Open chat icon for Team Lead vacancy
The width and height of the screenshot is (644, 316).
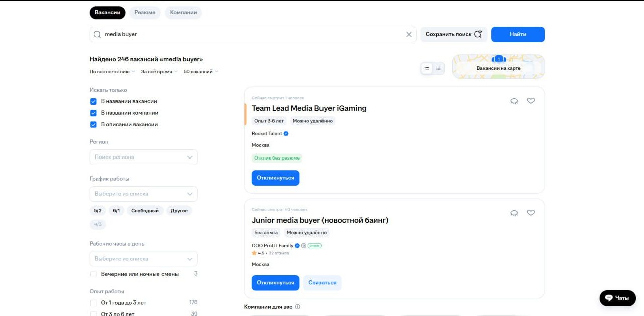(x=514, y=101)
